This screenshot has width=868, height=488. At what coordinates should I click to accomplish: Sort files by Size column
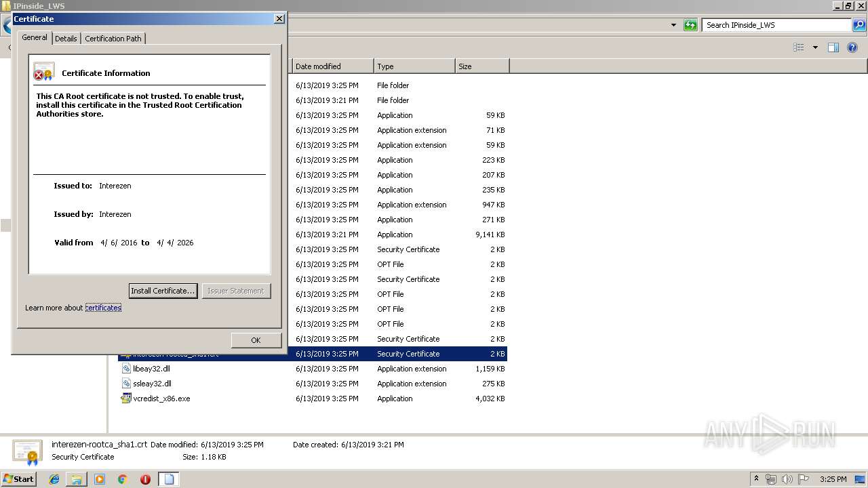[x=482, y=66]
